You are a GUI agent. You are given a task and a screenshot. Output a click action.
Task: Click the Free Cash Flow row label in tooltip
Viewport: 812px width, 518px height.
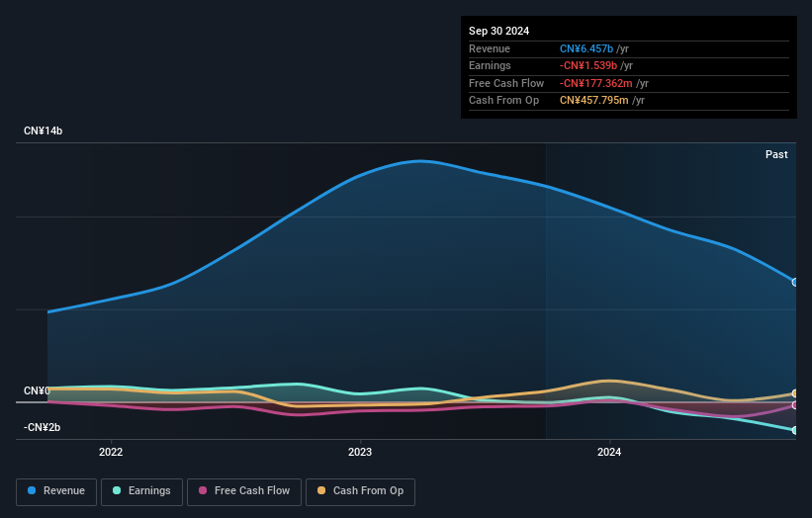[x=506, y=83]
